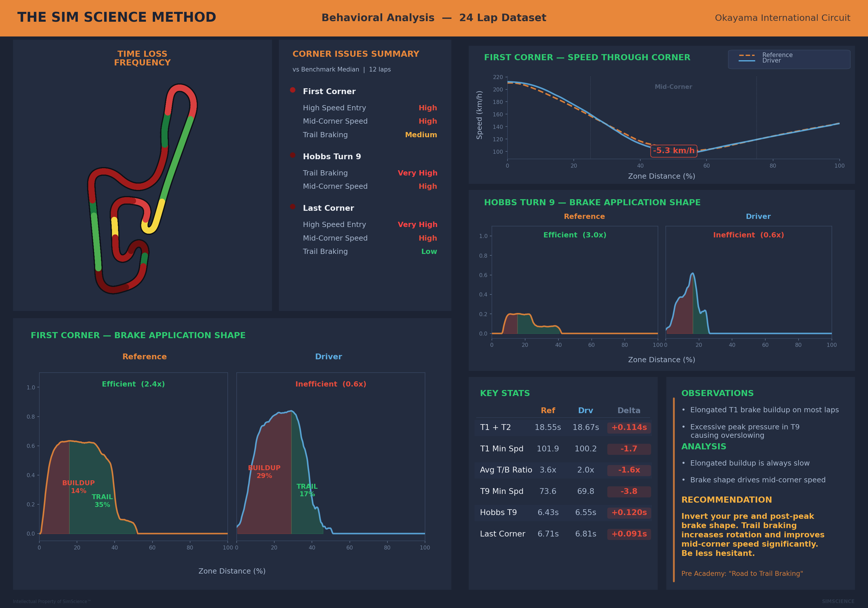868x608 pixels.
Task: Click 'Inefficient (0.6x)' label in Hobbs Driver chart
Action: pos(749,235)
